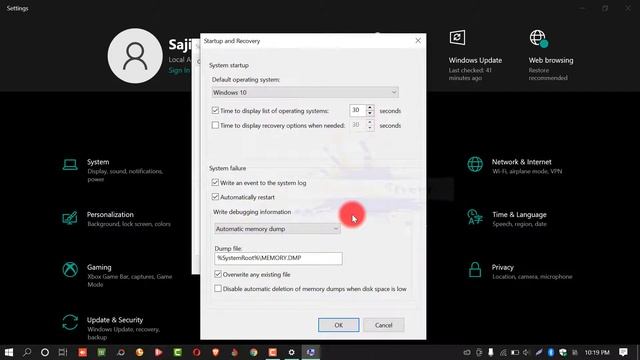Click the operating systems list seconds field
640x360 pixels.
tap(358, 110)
